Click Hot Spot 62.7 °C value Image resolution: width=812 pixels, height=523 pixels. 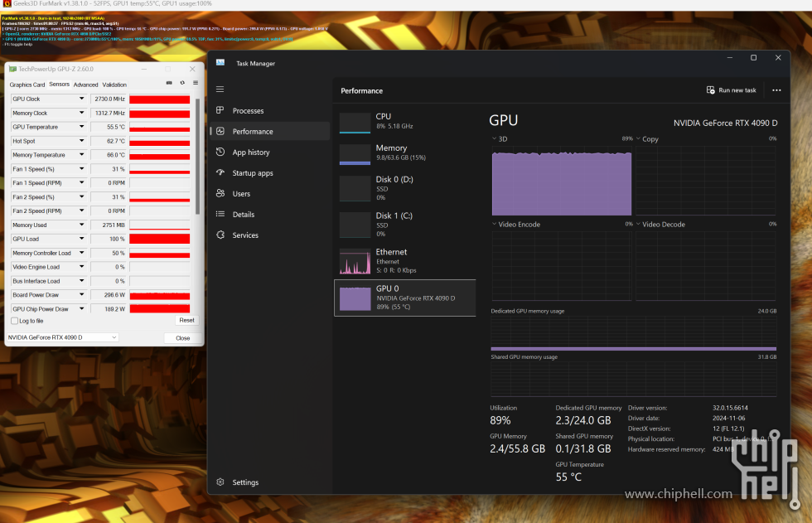pos(109,141)
